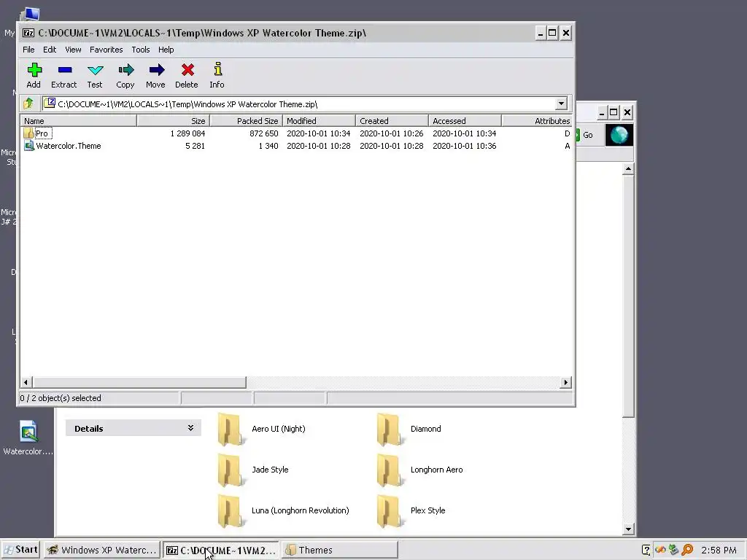Image resolution: width=747 pixels, height=560 pixels.
Task: Open the Diamond folder in Themes
Action: (390, 429)
